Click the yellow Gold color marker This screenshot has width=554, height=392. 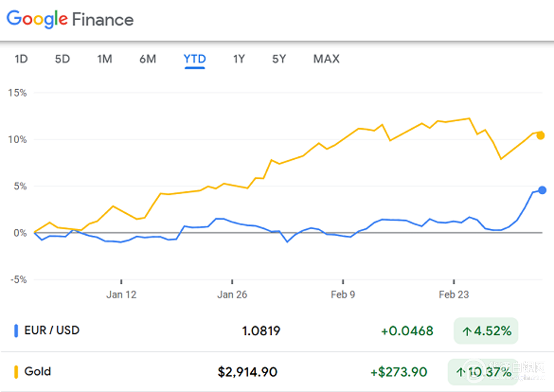[16, 372]
